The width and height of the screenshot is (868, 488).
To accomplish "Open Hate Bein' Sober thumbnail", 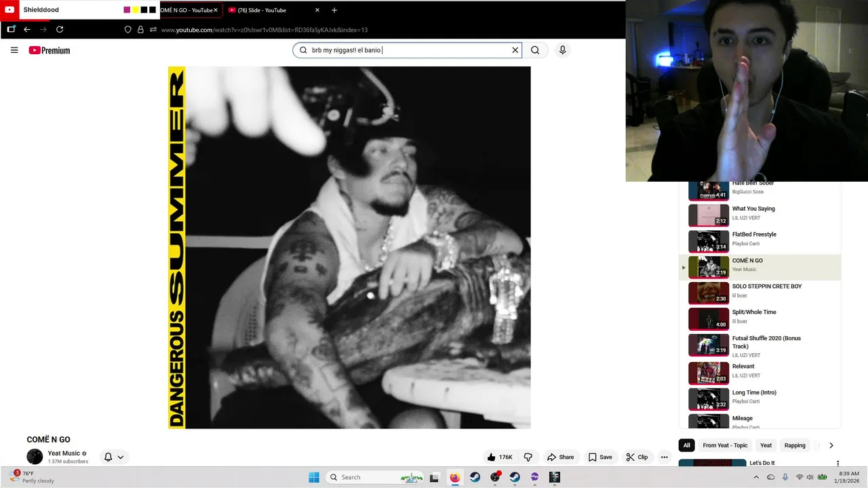I will [709, 190].
